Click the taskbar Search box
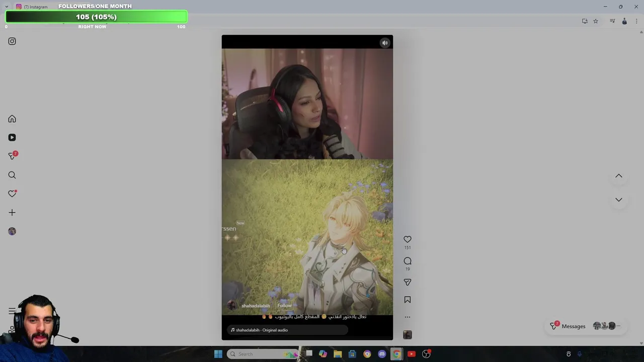This screenshot has width=644, height=362. click(263, 354)
